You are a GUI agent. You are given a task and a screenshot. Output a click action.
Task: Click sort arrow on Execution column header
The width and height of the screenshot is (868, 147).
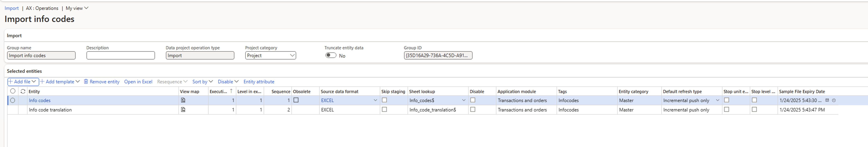point(231,91)
